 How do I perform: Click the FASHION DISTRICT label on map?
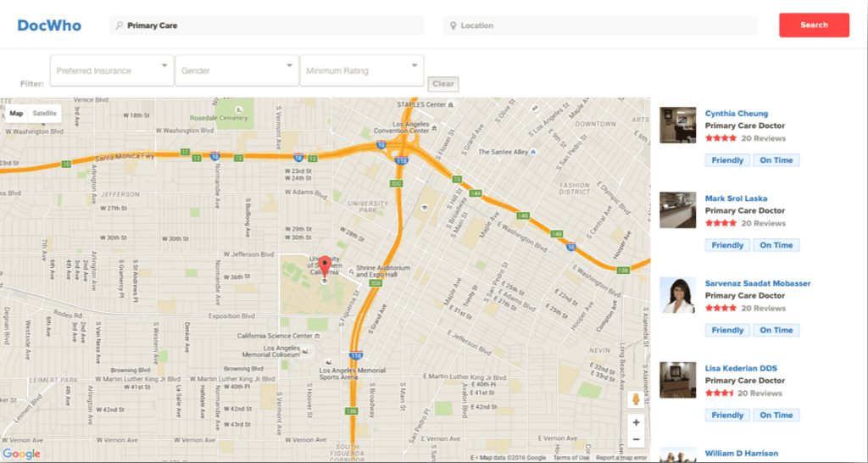point(574,188)
